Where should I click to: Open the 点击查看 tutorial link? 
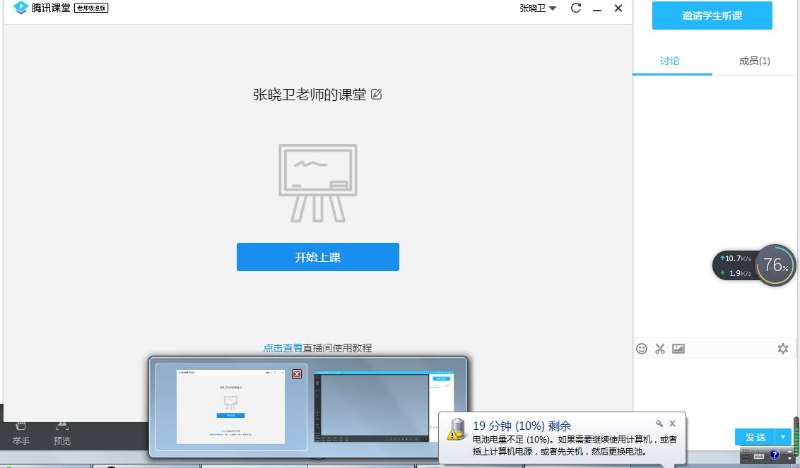tap(282, 348)
